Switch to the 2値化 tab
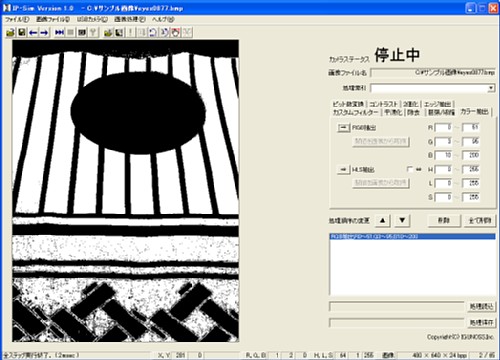Image resolution: width=500 pixels, height=360 pixels. pyautogui.click(x=410, y=104)
